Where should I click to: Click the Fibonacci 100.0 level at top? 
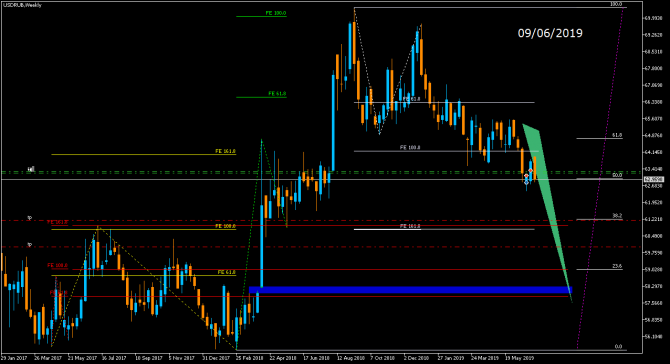(616, 4)
